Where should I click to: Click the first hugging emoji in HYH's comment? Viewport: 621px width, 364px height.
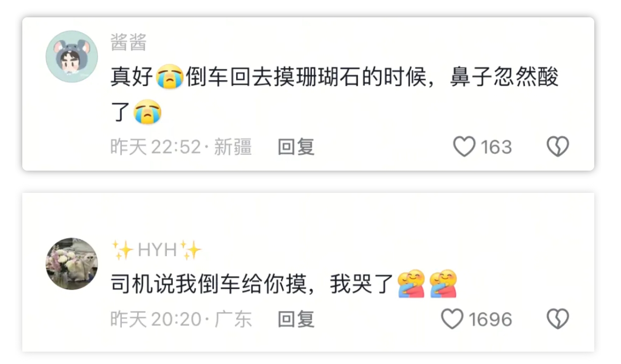click(x=412, y=285)
